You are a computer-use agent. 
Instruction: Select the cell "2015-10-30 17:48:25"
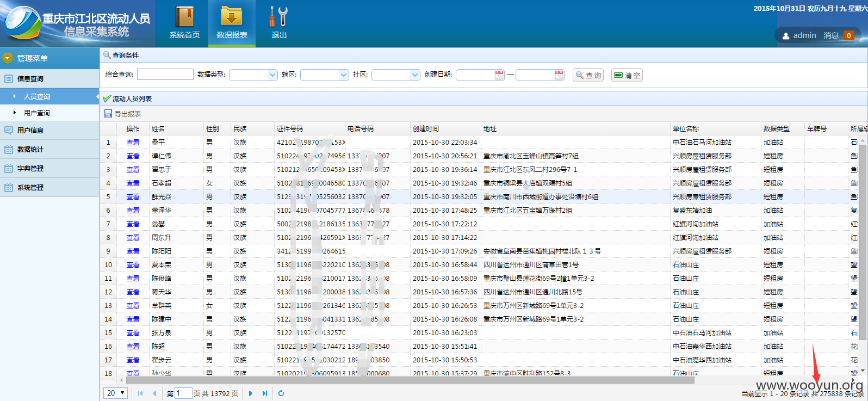[x=445, y=211]
